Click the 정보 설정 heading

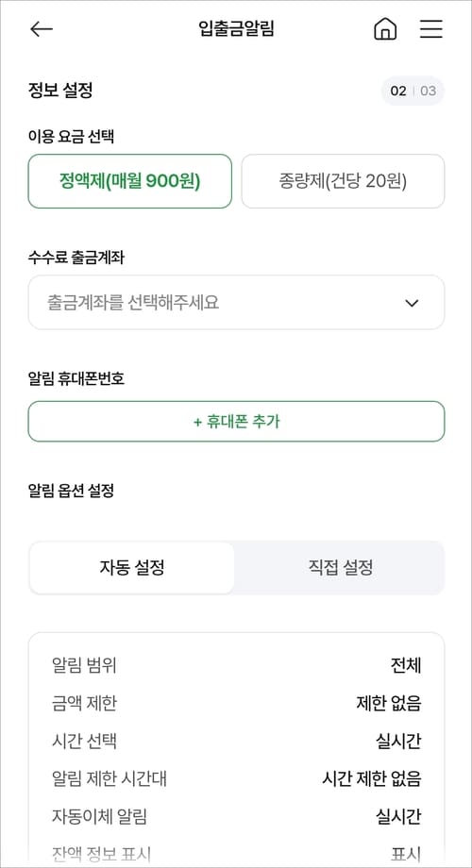pos(60,91)
